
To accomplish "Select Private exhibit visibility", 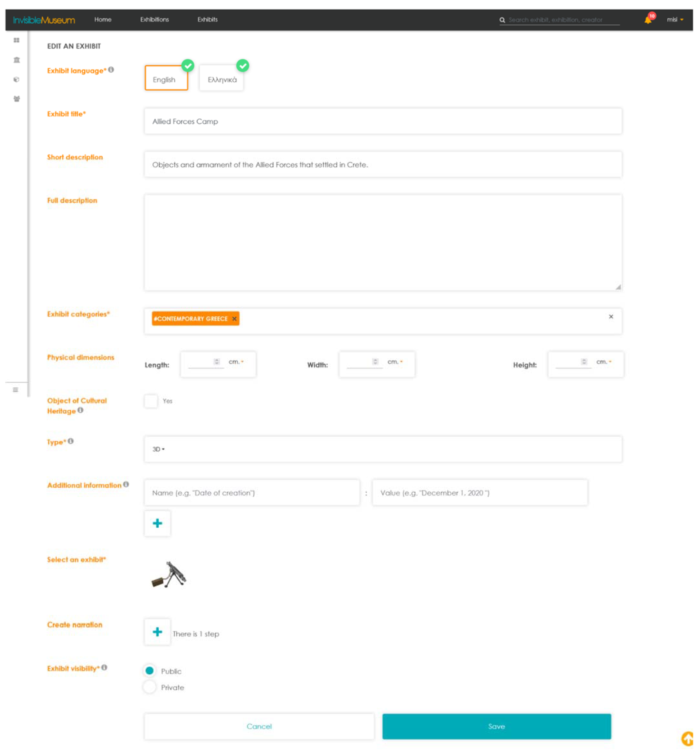I will point(150,687).
